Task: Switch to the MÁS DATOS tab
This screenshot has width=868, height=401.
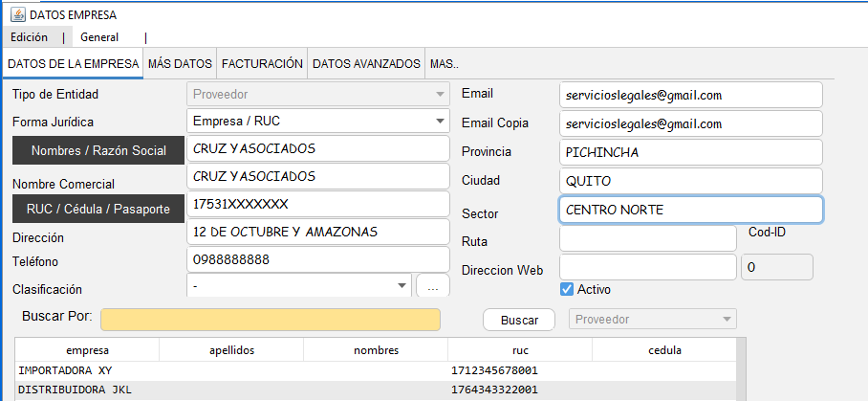Action: pyautogui.click(x=180, y=64)
